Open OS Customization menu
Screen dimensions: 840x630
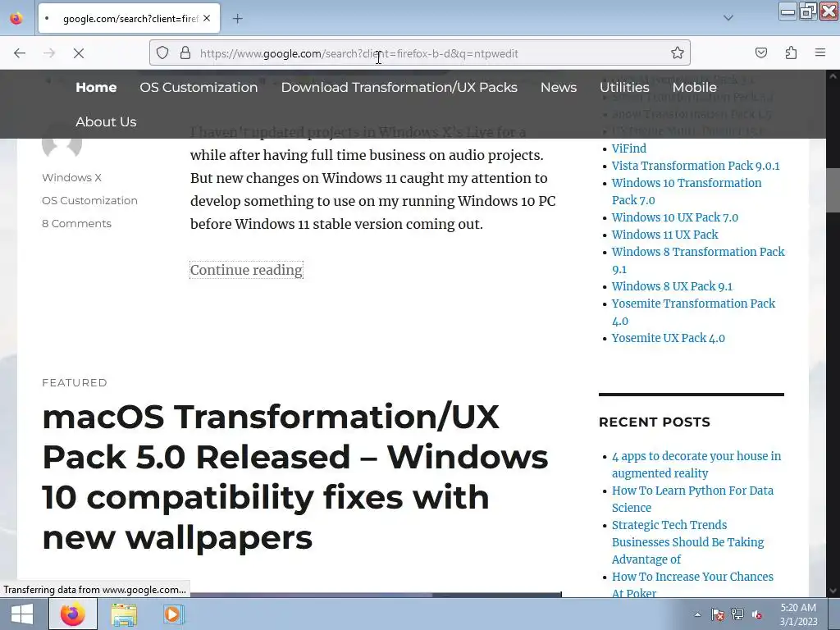(x=199, y=87)
